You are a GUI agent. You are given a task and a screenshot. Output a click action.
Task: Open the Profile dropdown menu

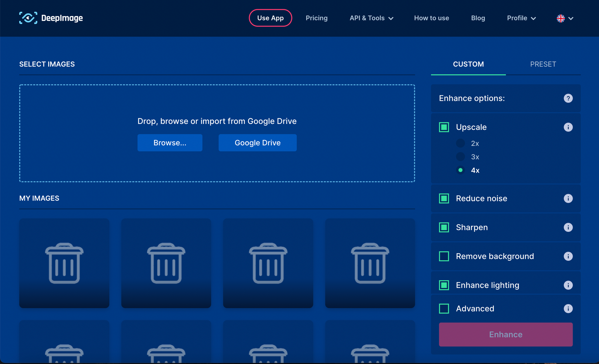(521, 18)
